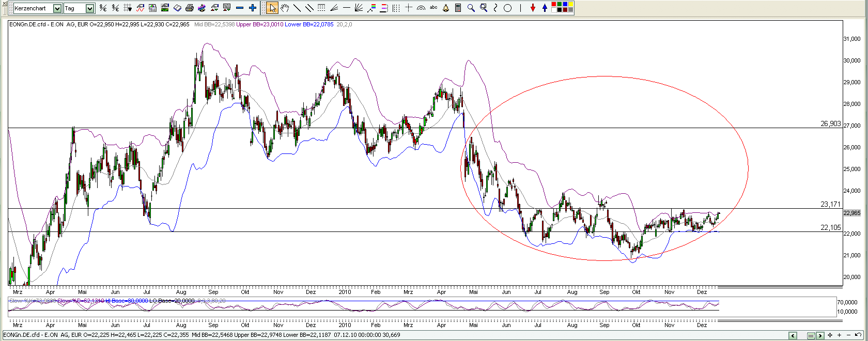868x341 pixels.
Task: Click the four-way move arrows icon
Action: coord(830,335)
